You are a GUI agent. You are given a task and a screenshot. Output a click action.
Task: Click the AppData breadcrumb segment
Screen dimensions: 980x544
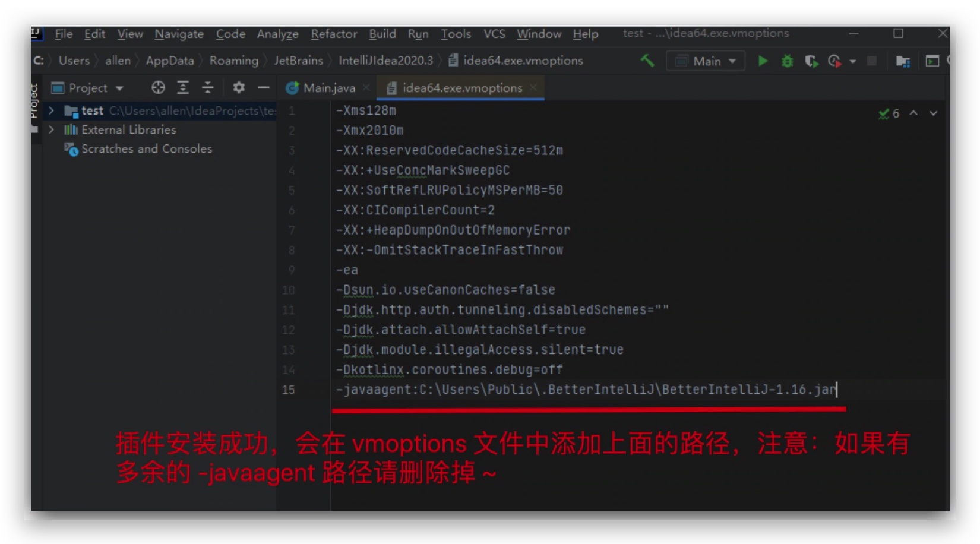click(x=170, y=61)
